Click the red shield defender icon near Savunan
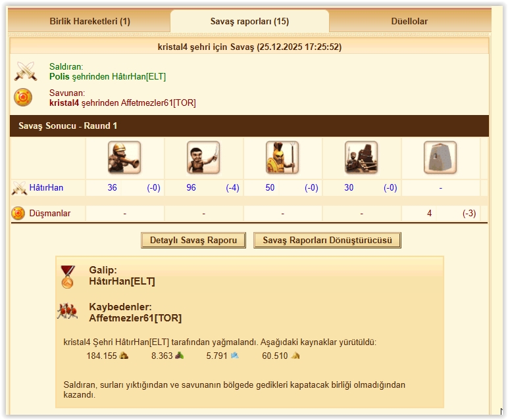 [x=23, y=97]
